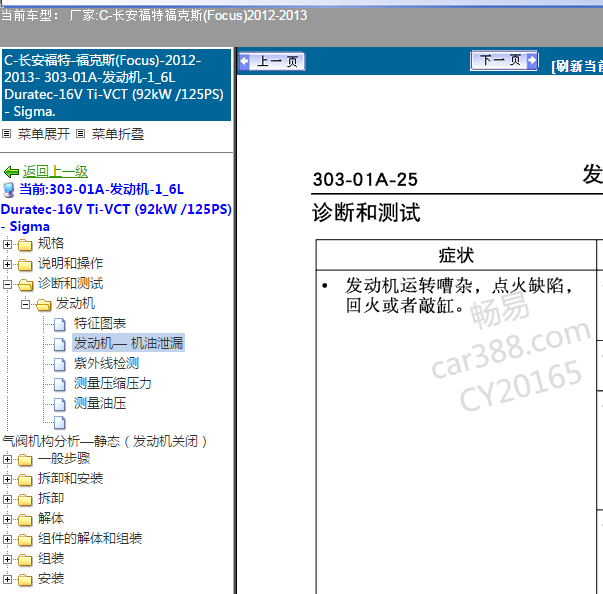
Task: Expand the 拆卸 folder node
Action: click(7, 499)
